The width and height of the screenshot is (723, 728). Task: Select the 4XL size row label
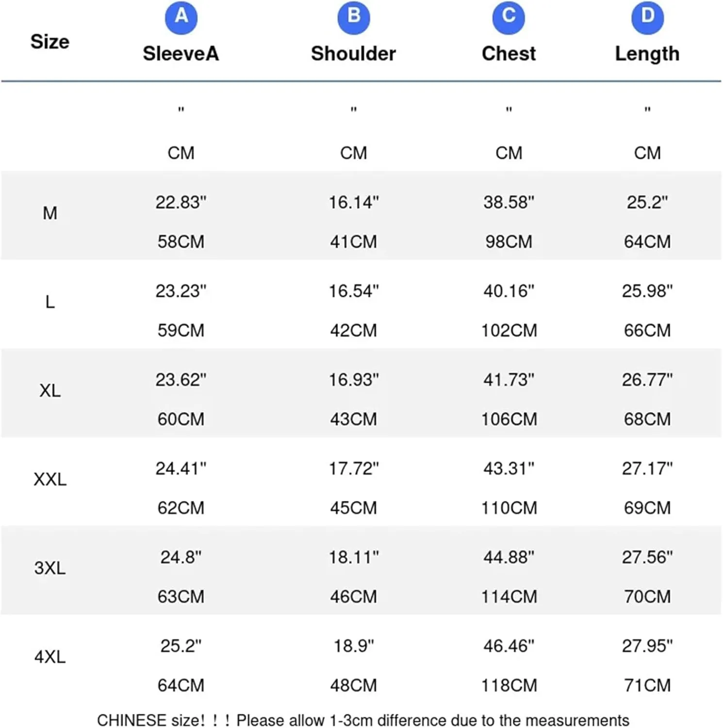(50, 657)
